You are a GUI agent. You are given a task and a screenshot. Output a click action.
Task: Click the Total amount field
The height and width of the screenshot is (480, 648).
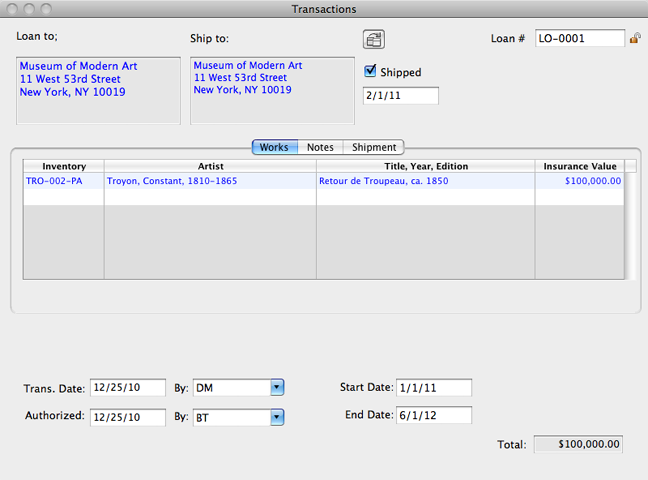[578, 444]
